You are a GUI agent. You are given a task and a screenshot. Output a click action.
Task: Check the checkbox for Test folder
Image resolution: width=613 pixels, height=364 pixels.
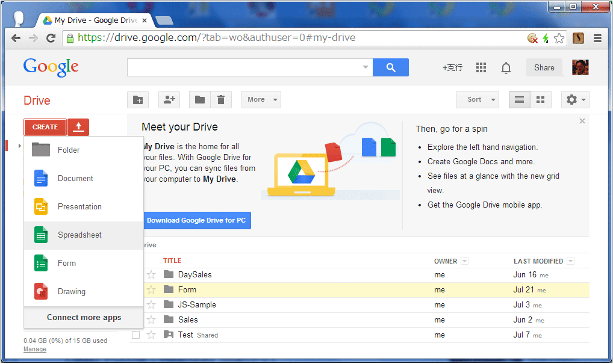[135, 335]
